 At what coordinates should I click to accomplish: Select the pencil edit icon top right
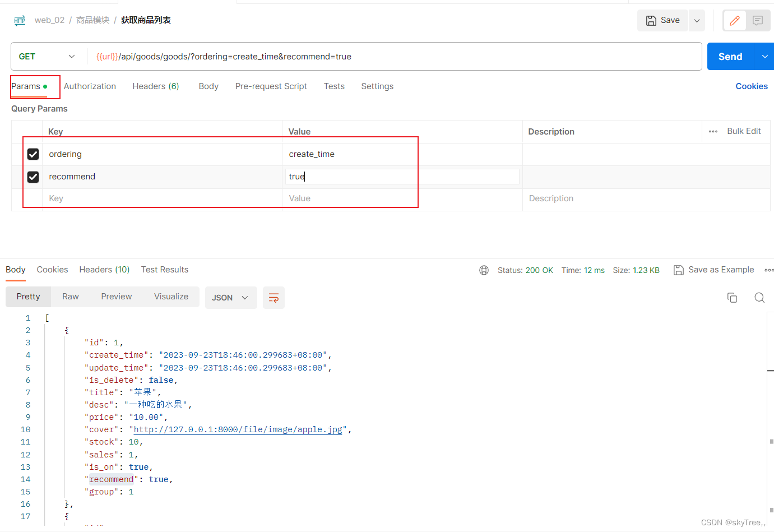pyautogui.click(x=734, y=20)
